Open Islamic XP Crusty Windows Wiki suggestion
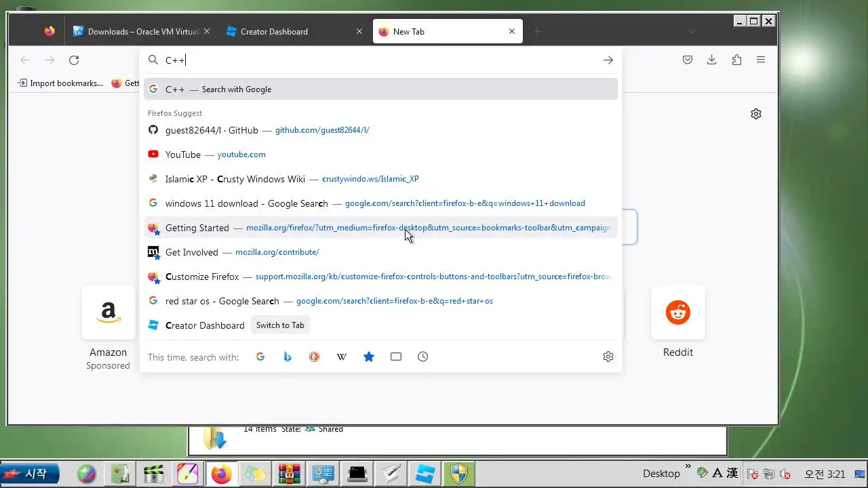Viewport: 868px width, 488px height. coord(380,179)
